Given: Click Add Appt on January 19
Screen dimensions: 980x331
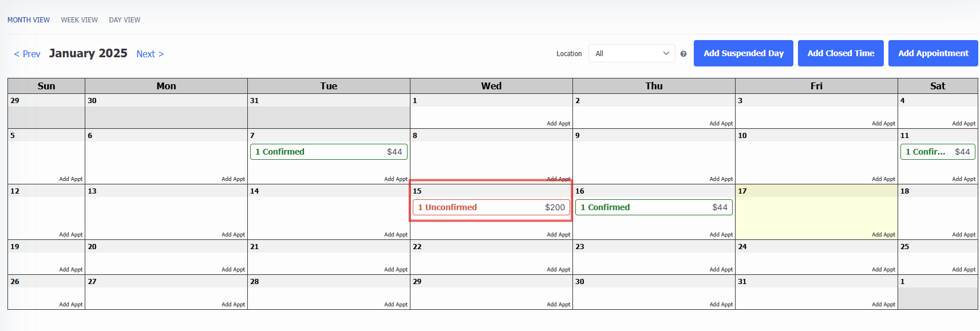Looking at the screenshot, I should (70, 270).
